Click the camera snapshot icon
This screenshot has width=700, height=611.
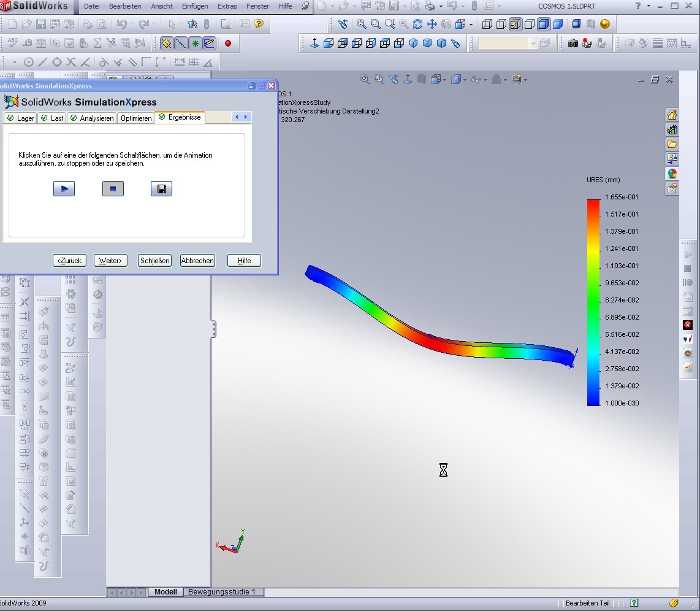click(x=573, y=44)
